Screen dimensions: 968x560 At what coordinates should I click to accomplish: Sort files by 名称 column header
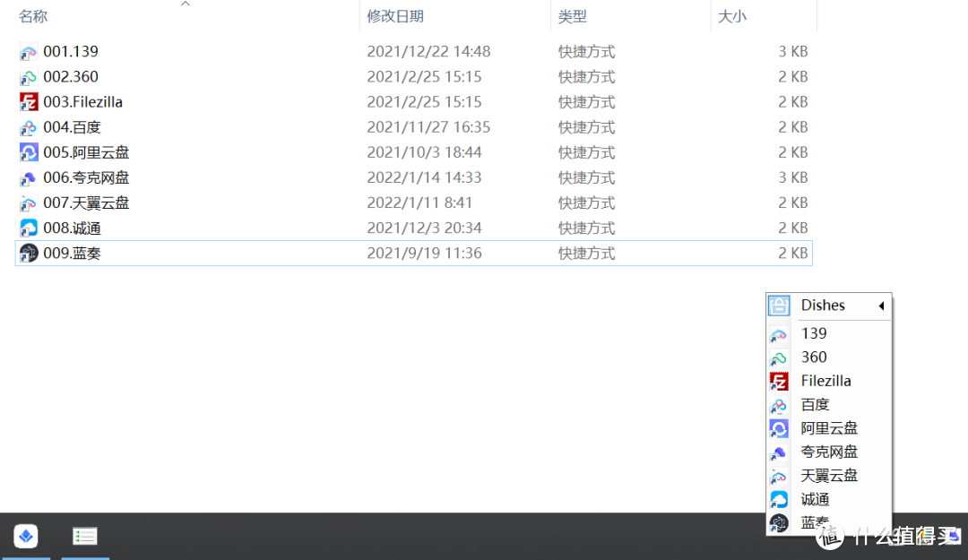(33, 17)
